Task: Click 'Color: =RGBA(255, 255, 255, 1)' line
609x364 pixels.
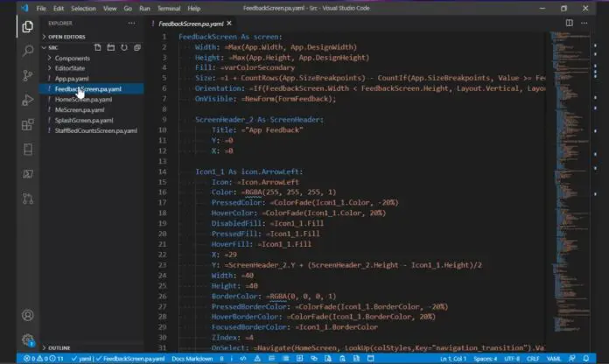Action: tap(274, 192)
